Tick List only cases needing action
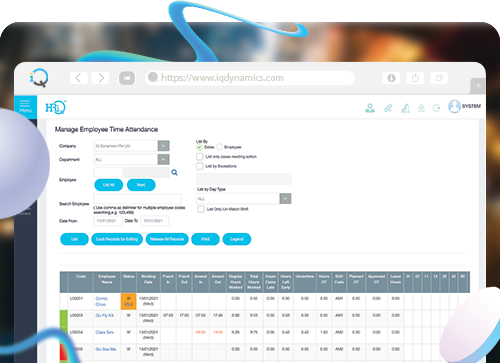Viewport: 500px width, 363px height. click(200, 156)
